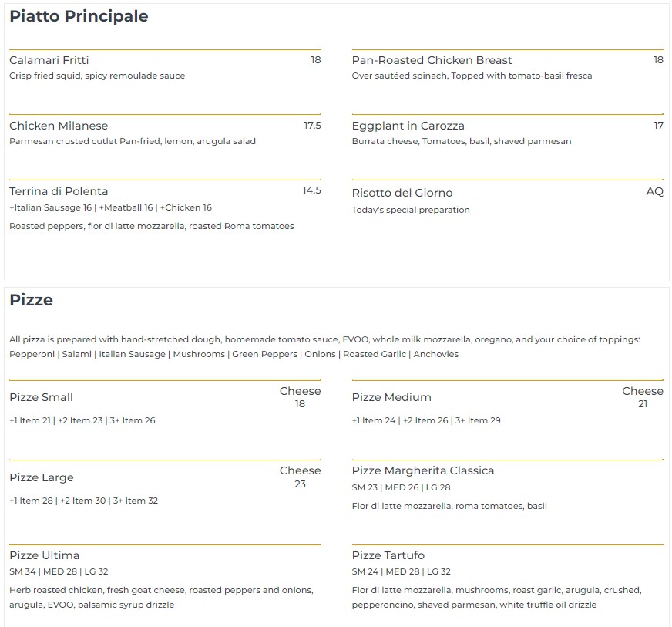Click the Margherita Classica size prices line
Viewport: 672px width, 627px height.
[x=401, y=487]
